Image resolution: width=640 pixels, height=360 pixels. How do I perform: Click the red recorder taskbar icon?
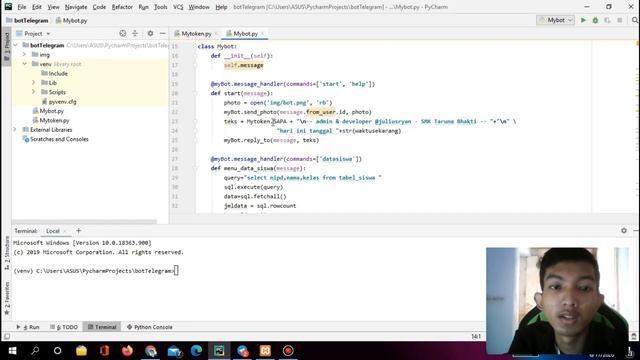pyautogui.click(x=288, y=351)
